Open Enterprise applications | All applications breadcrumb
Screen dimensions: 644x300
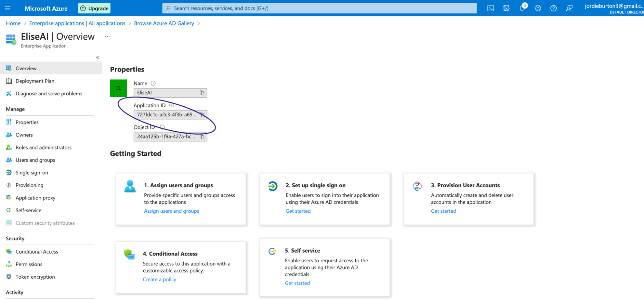(77, 23)
